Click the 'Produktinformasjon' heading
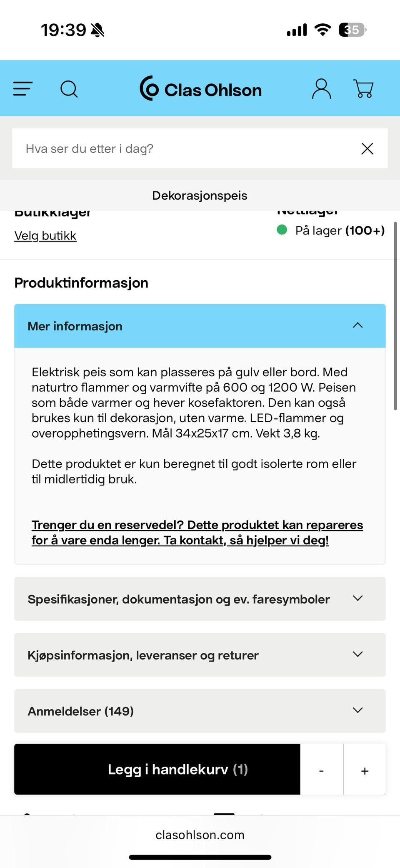 click(81, 283)
